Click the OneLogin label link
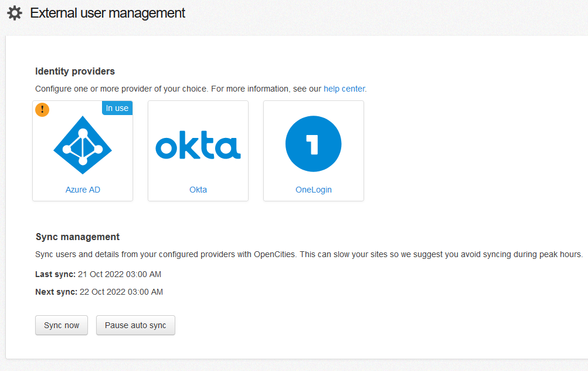The height and width of the screenshot is (371, 588). tap(313, 189)
